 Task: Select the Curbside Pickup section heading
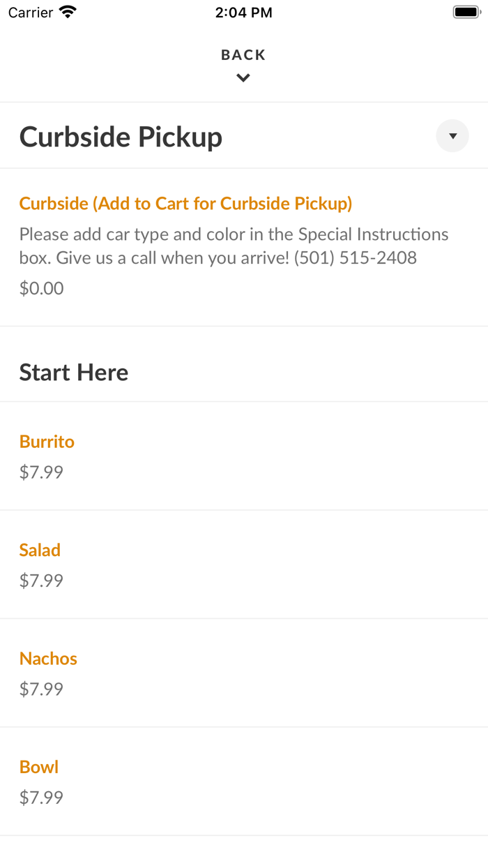coord(121,137)
